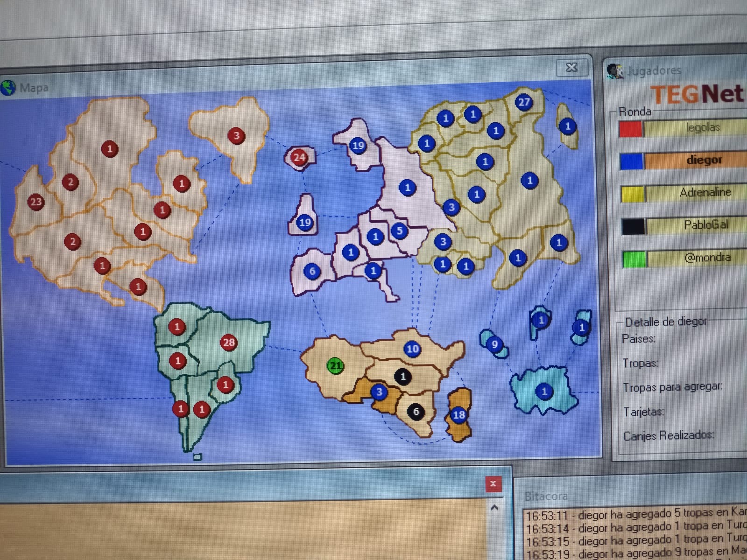Select @mondra in the players list
Screen dimensions: 747x560
point(707,258)
